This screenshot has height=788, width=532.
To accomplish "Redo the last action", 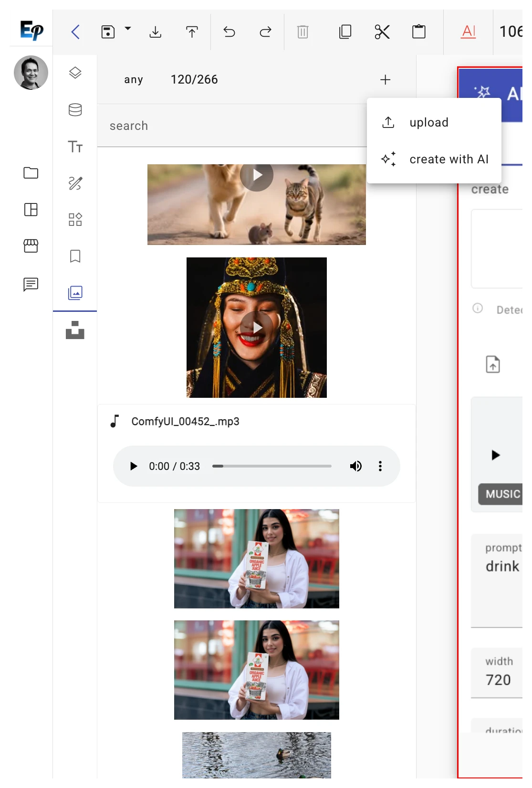I will (266, 32).
